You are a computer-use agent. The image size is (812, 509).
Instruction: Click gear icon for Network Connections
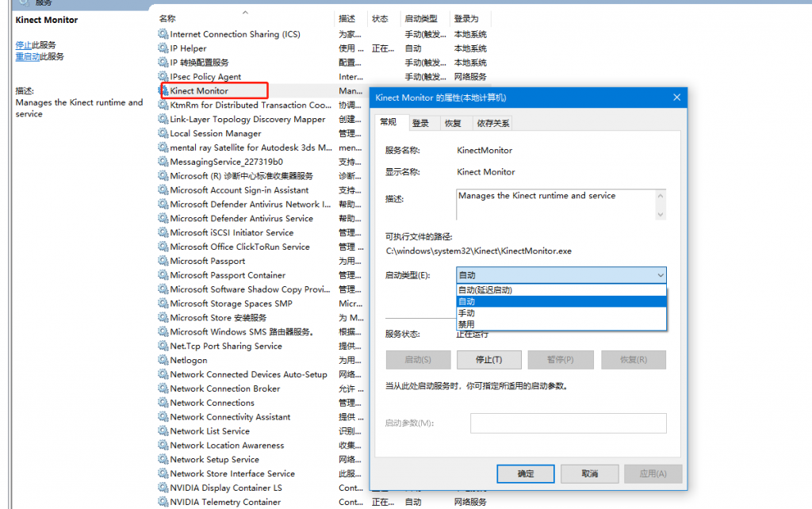(x=163, y=403)
